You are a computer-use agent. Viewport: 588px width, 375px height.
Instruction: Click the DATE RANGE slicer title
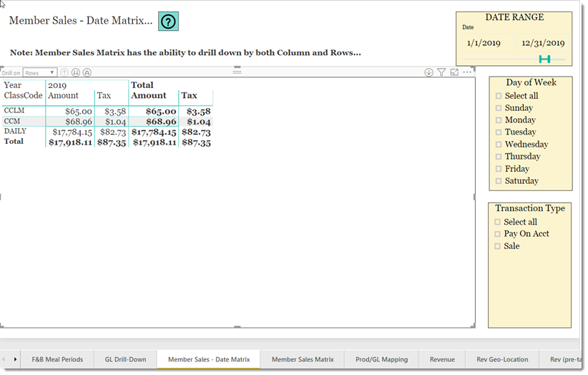[x=514, y=17]
